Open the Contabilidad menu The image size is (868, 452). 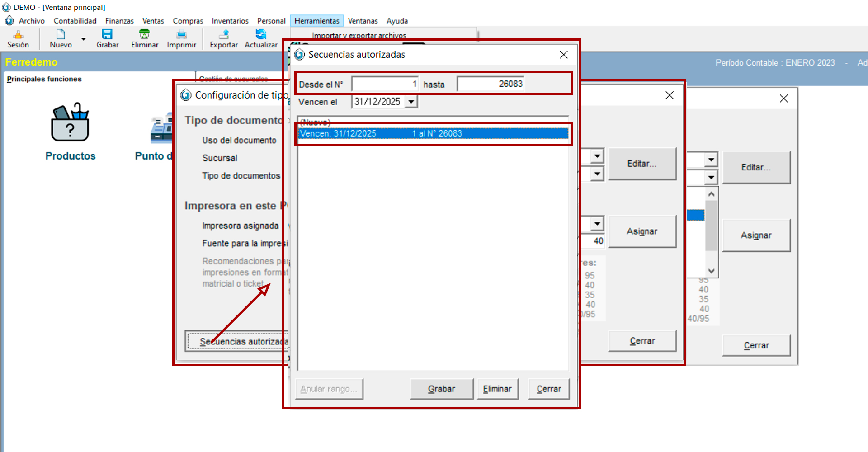click(x=75, y=21)
